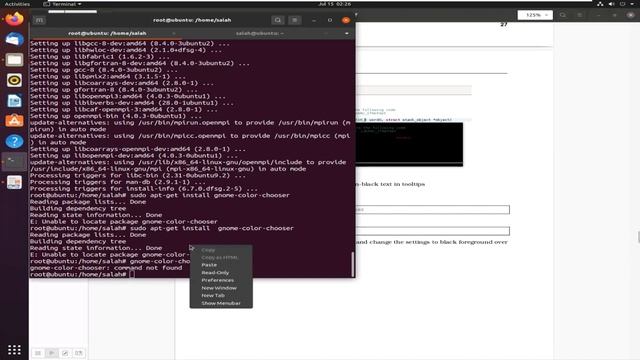Open the terminal hamburger menu
The height and width of the screenshot is (360, 640).
295,20
